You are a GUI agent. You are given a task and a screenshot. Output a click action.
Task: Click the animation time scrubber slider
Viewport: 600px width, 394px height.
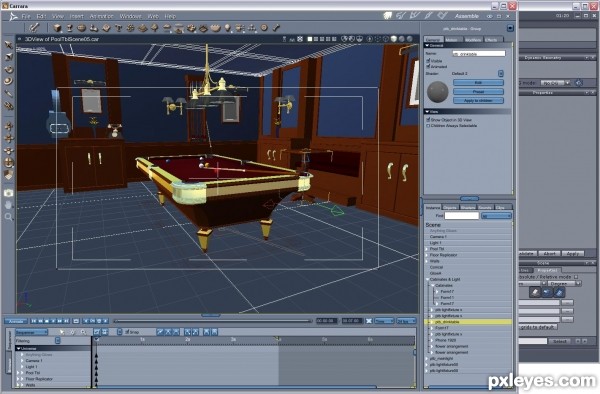click(213, 321)
